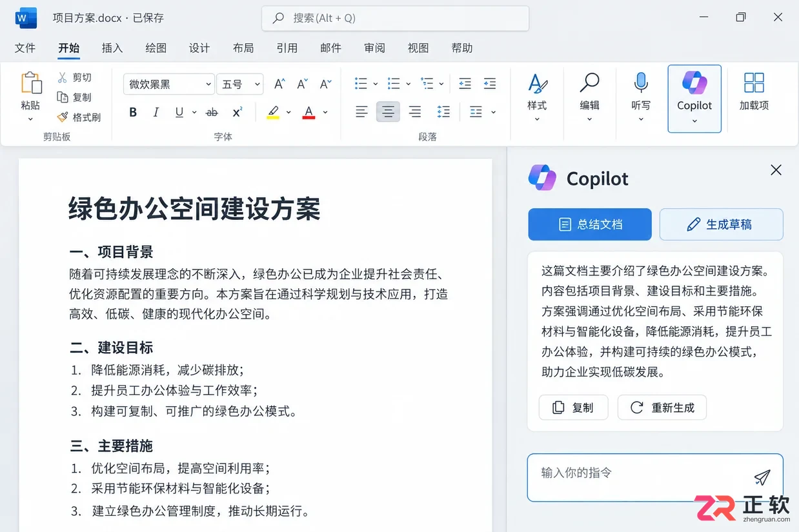Toggle superscript formatting

[237, 112]
